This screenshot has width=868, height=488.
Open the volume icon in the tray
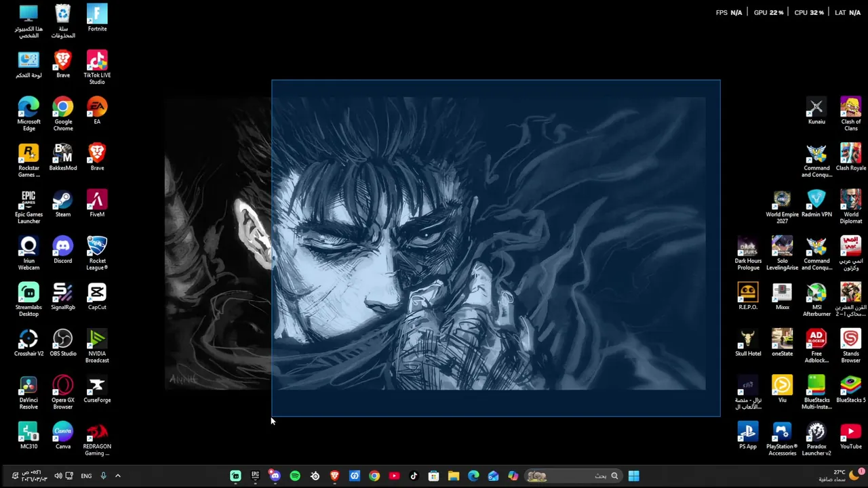click(x=58, y=476)
